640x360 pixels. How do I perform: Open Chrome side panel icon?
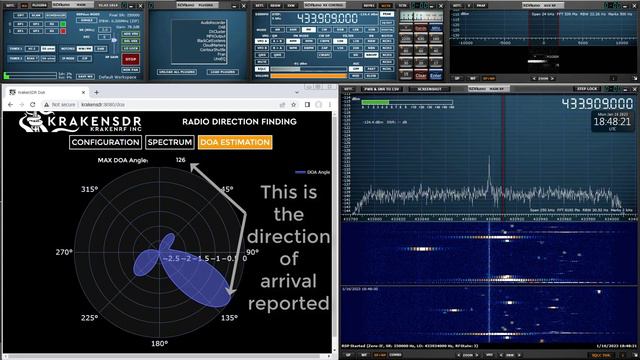tap(307, 105)
